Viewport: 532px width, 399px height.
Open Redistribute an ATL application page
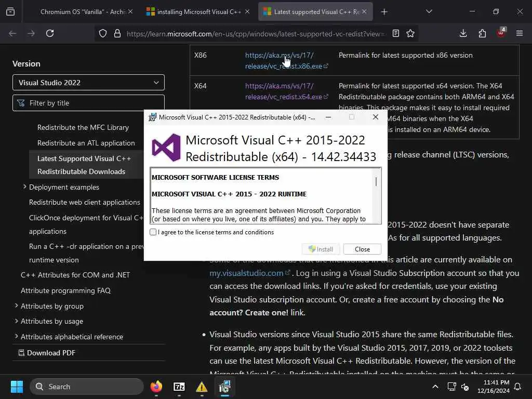tap(86, 143)
